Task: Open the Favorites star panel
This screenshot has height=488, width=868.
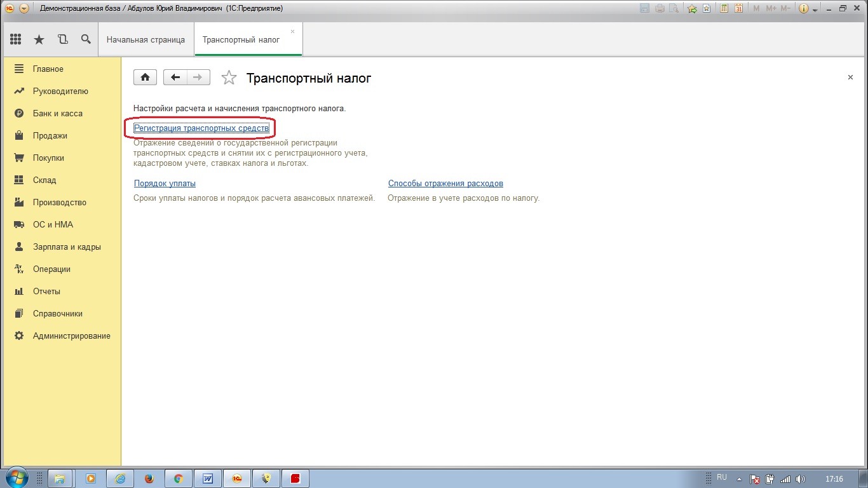Action: tap(39, 39)
